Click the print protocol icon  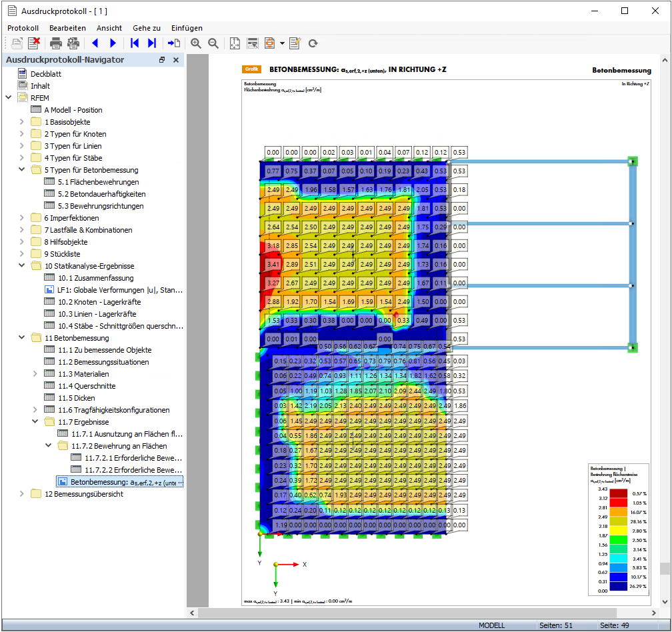(56, 43)
